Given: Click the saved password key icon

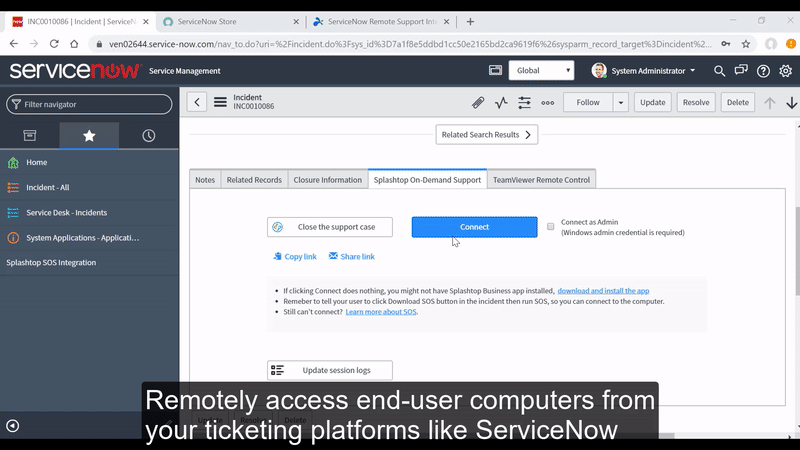Looking at the screenshot, I should [726, 44].
